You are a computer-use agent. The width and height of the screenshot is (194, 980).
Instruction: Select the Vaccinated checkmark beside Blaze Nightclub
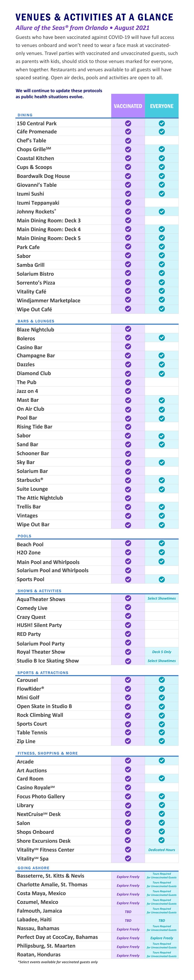(x=128, y=329)
